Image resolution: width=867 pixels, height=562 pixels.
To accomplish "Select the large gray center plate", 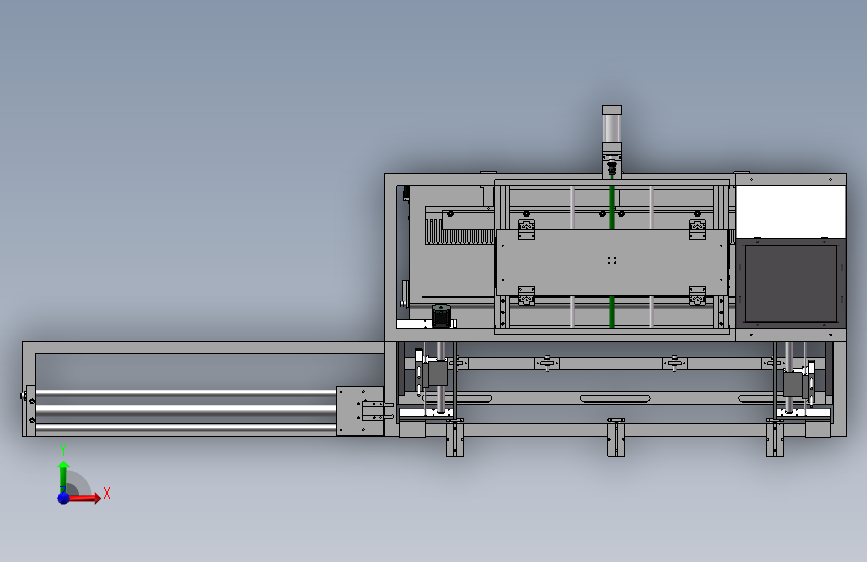I will coord(612,263).
